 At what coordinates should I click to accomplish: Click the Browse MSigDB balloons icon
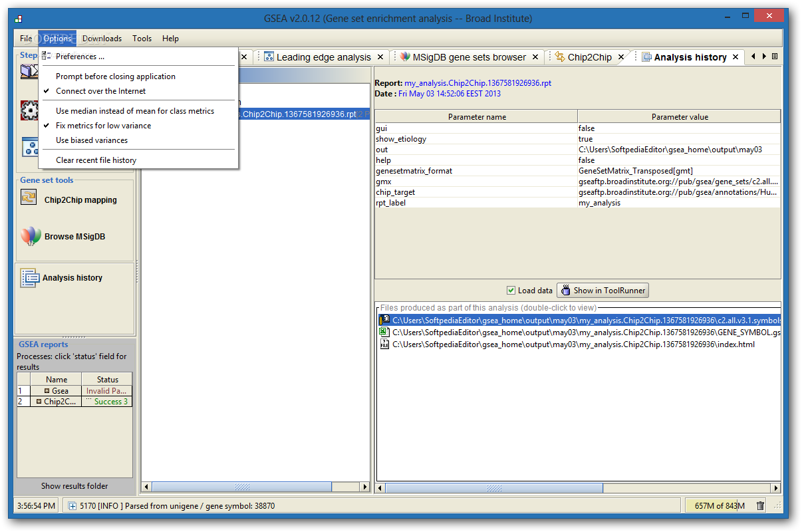coord(31,236)
